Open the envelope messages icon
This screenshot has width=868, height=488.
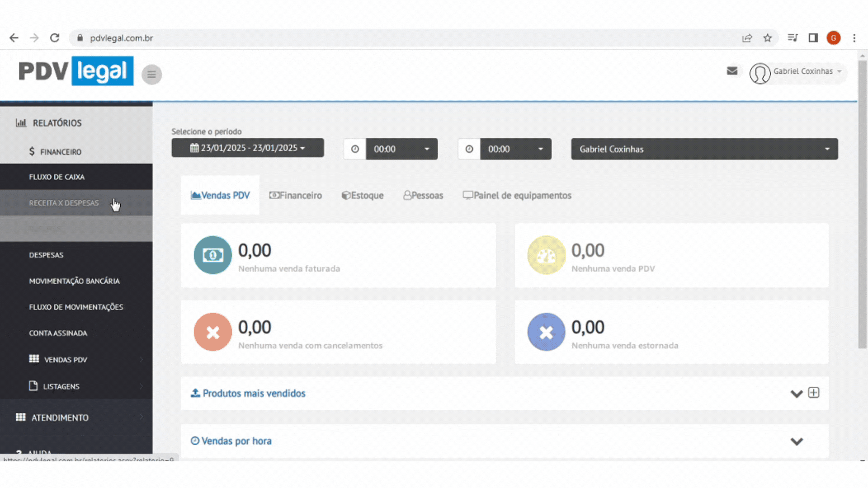(x=732, y=71)
